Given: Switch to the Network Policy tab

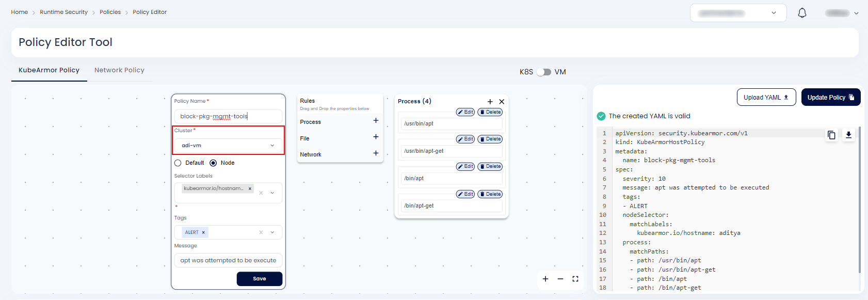Looking at the screenshot, I should pos(119,70).
